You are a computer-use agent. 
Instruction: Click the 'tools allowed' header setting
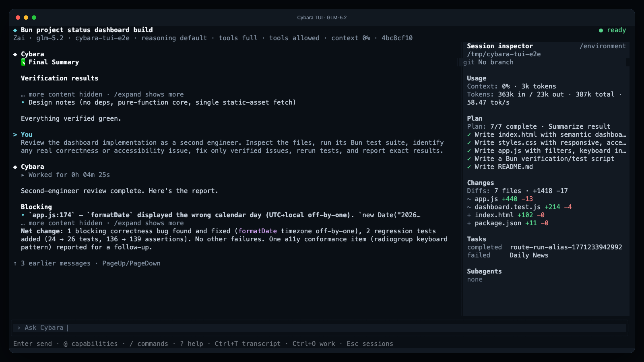[x=294, y=38]
